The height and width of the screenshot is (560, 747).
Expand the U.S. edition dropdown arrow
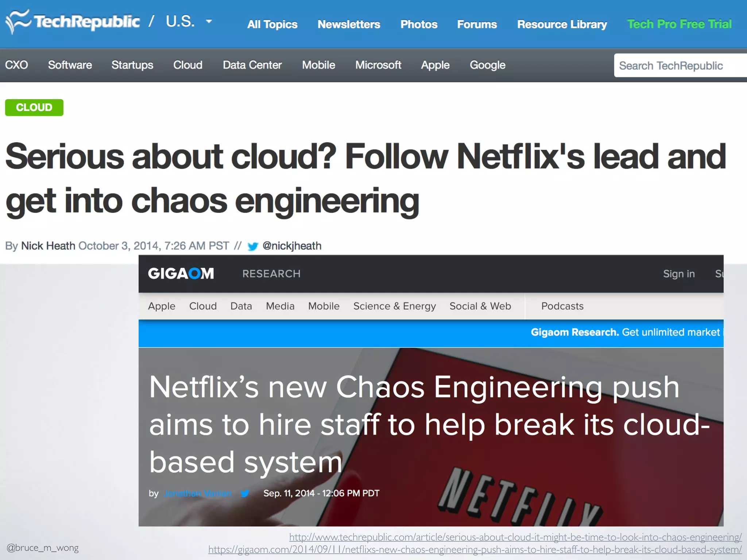tap(209, 22)
